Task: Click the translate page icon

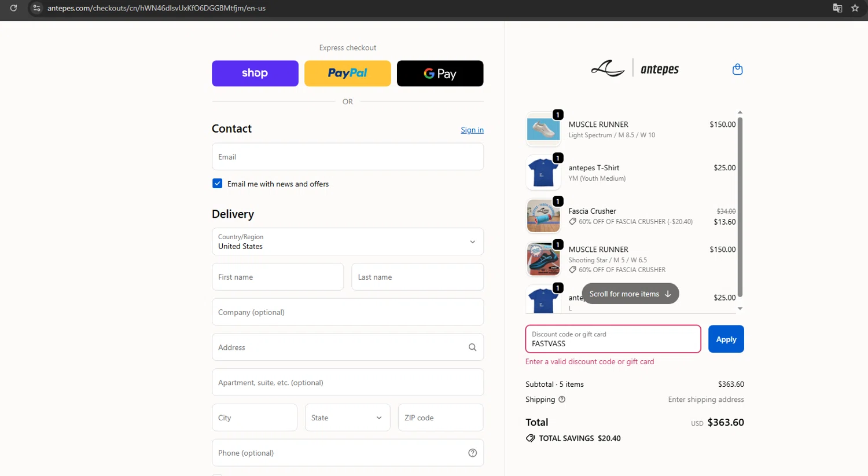Action: point(837,8)
